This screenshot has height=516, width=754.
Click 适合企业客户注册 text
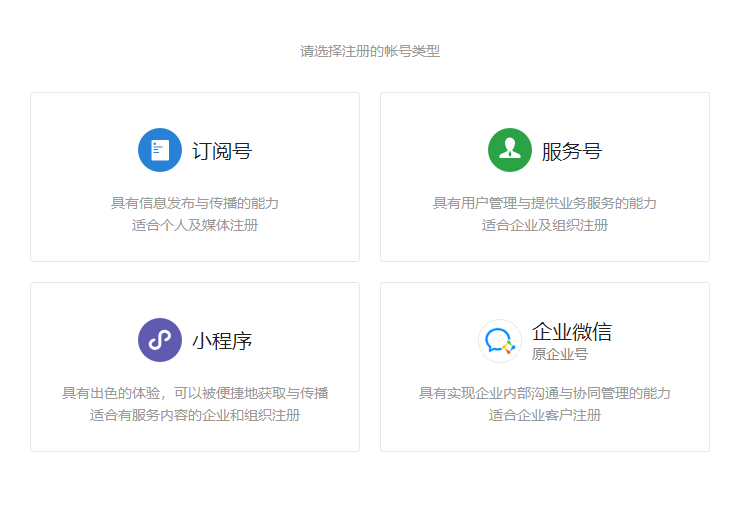point(545,415)
